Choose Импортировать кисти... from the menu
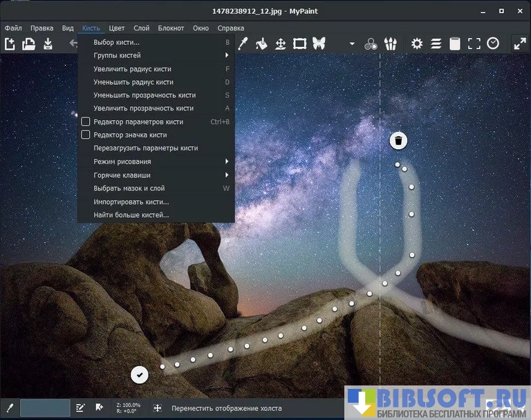The height and width of the screenshot is (420, 531). [x=131, y=202]
